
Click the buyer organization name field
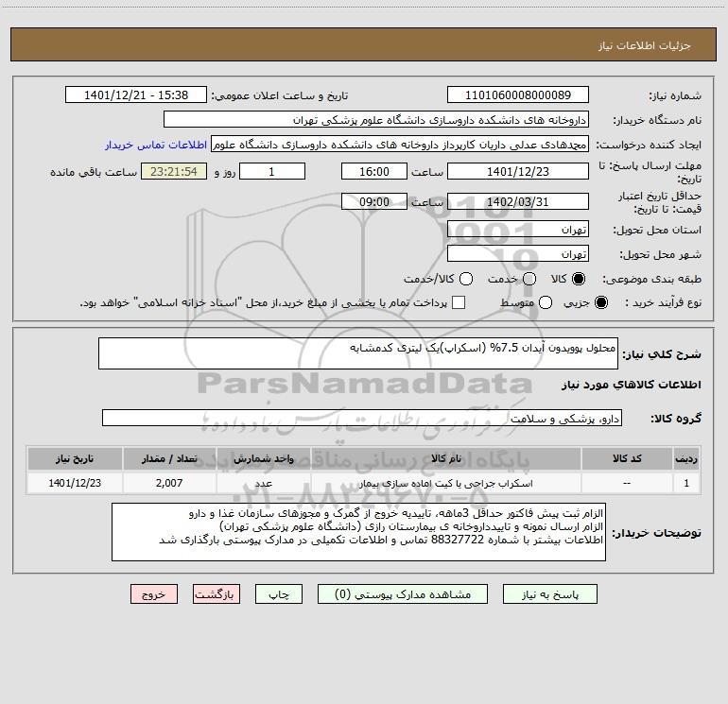(x=376, y=120)
